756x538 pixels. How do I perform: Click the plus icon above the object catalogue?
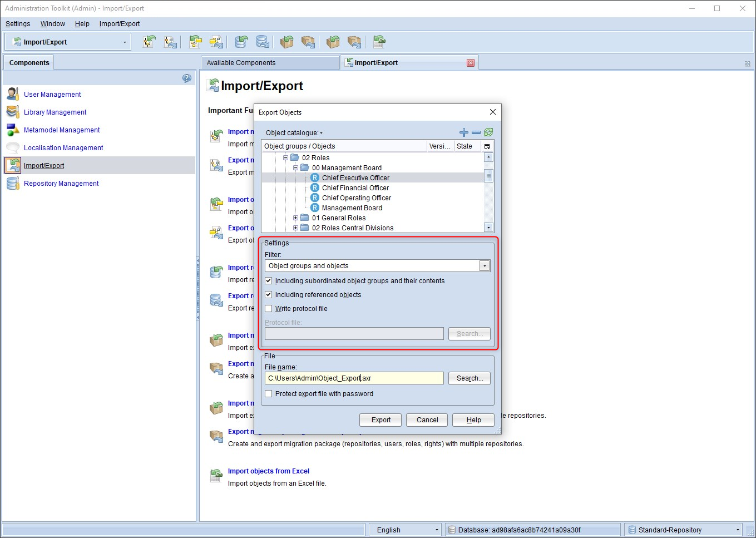464,132
